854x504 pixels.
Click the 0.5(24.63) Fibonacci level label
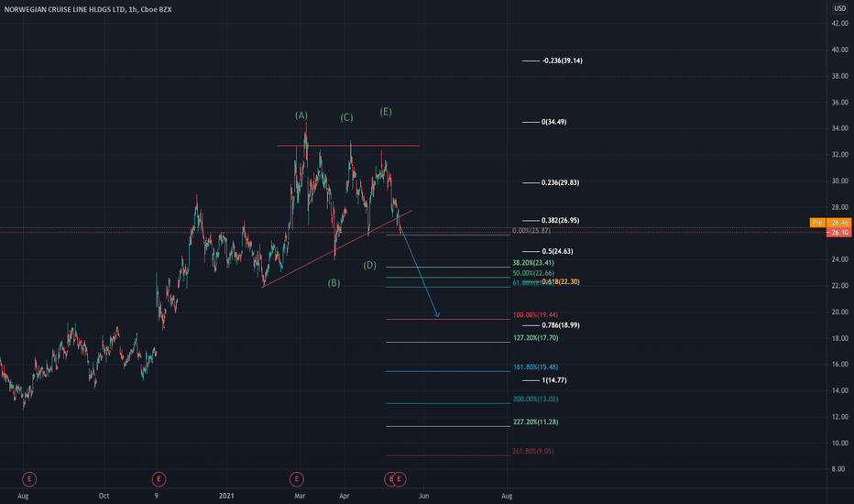pyautogui.click(x=558, y=251)
